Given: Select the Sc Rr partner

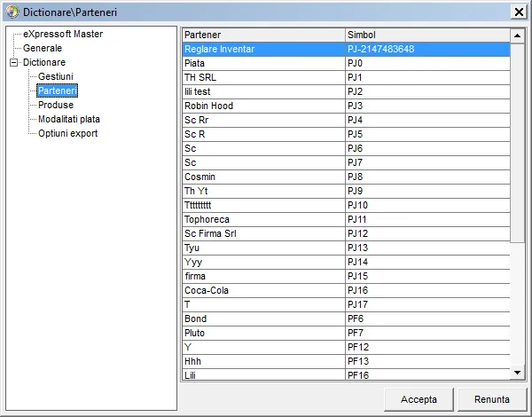Looking at the screenshot, I should [x=263, y=120].
